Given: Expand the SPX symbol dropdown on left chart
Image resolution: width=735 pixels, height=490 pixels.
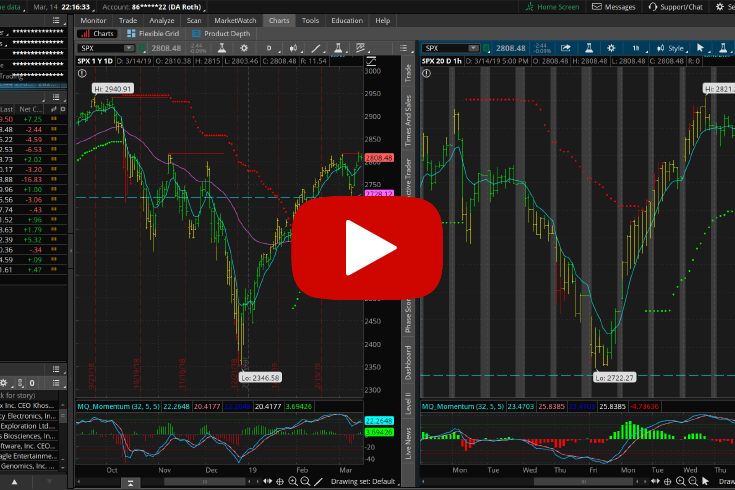Looking at the screenshot, I should 128,48.
